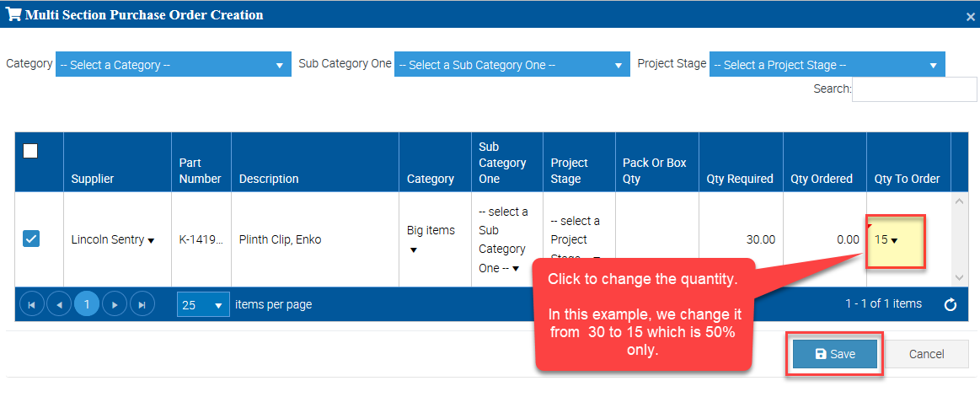Go to the first page of results
Viewport: 980px width, 397px height.
tap(31, 304)
